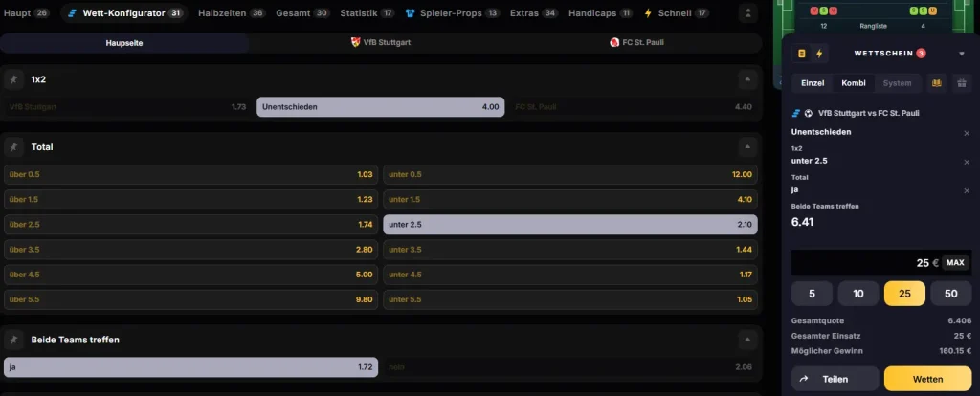This screenshot has height=396, width=980.
Task: Open the Extras tab
Action: [534, 13]
